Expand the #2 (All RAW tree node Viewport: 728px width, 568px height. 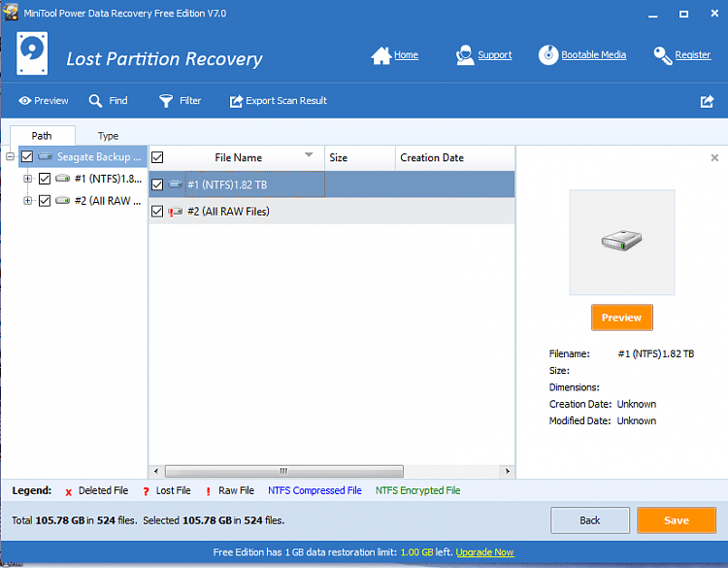[x=28, y=201]
